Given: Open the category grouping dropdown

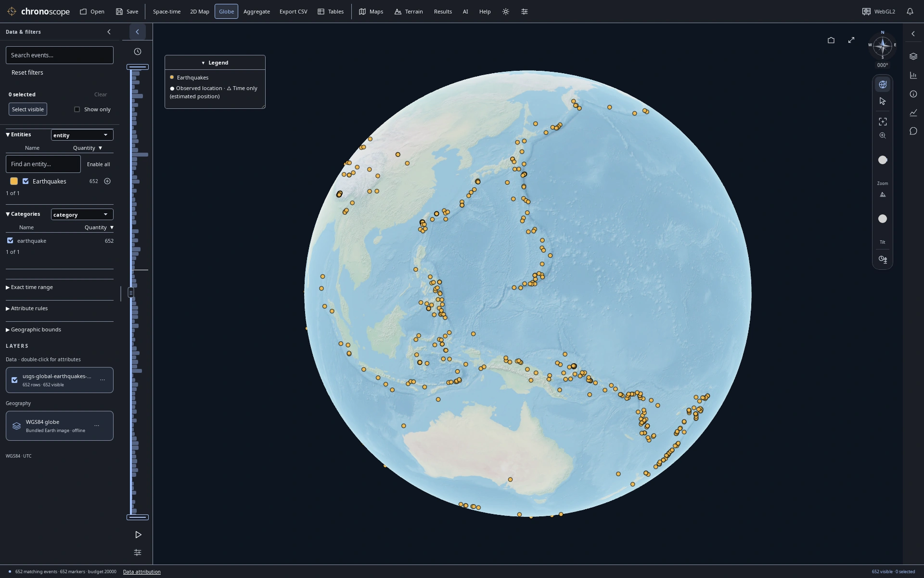Looking at the screenshot, I should coord(82,214).
